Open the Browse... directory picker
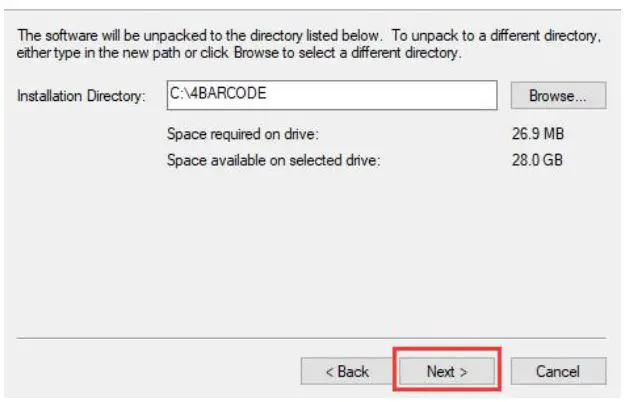Image resolution: width=632 pixels, height=402 pixels. (559, 96)
